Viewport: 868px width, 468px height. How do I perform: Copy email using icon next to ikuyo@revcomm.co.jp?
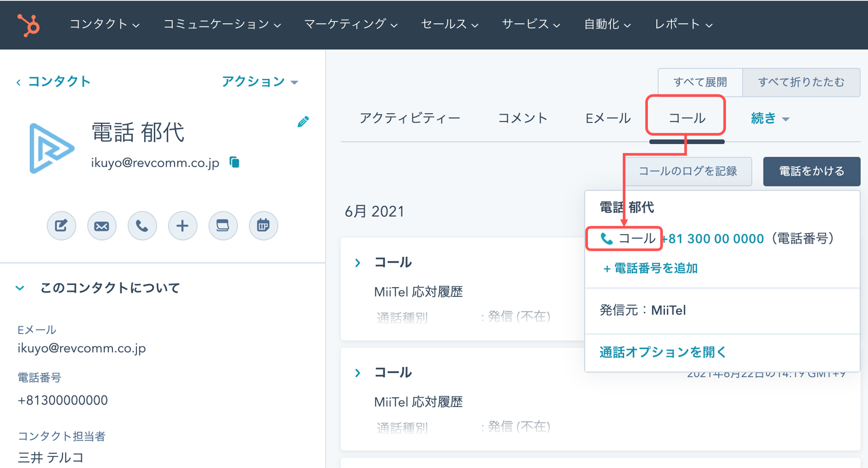point(235,162)
